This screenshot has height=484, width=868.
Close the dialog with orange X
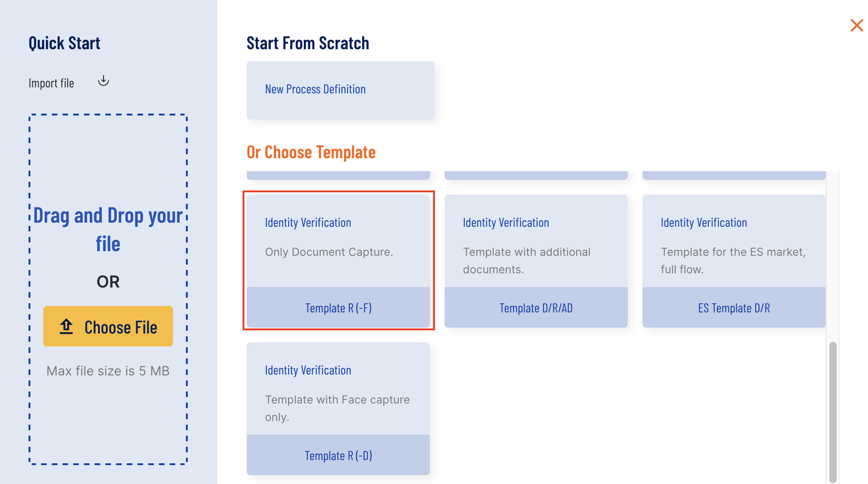[x=856, y=25]
